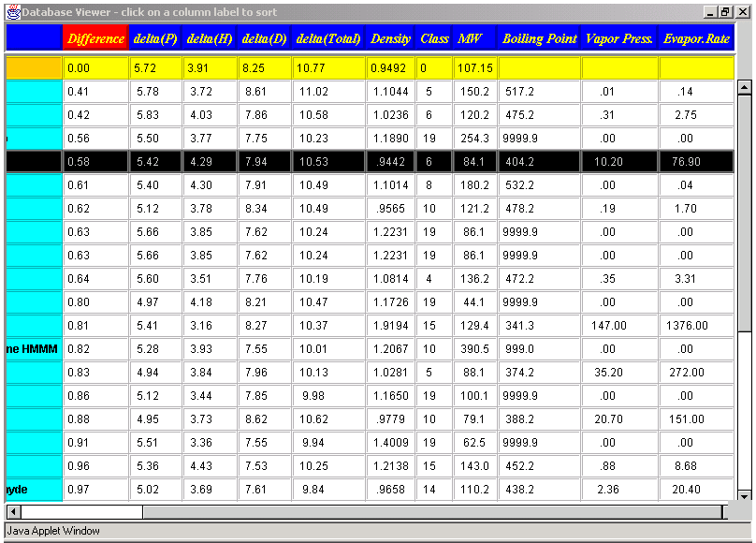Click the vertical scrollbar up arrow
756x543 pixels.
tap(745, 87)
